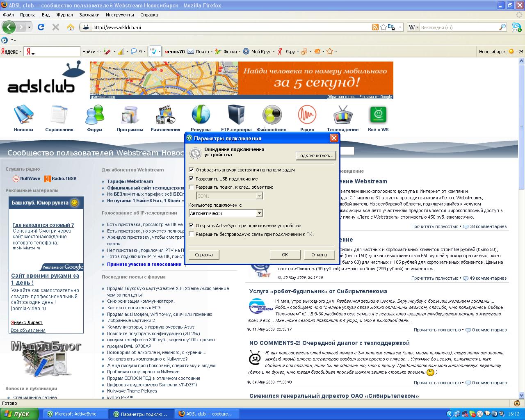Open the Правка menu

click(x=28, y=15)
